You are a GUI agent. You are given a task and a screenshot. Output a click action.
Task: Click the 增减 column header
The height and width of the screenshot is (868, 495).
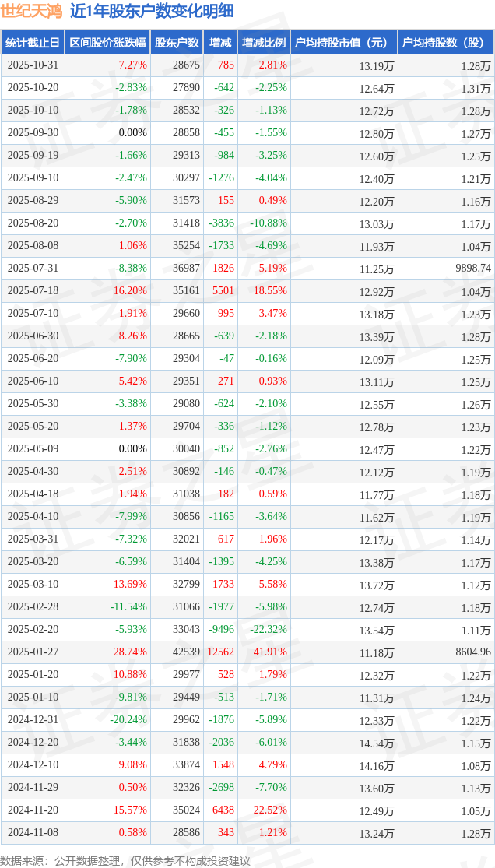pos(221,43)
